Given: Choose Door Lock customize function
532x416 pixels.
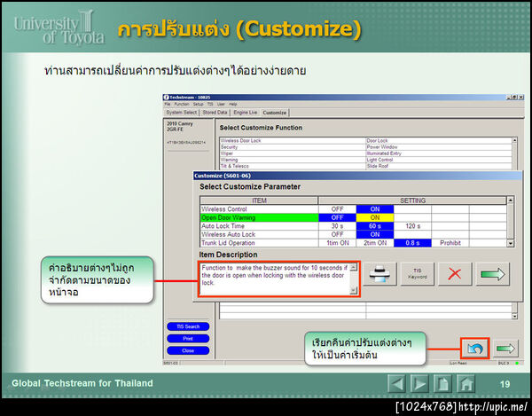Looking at the screenshot, I should (x=439, y=140).
